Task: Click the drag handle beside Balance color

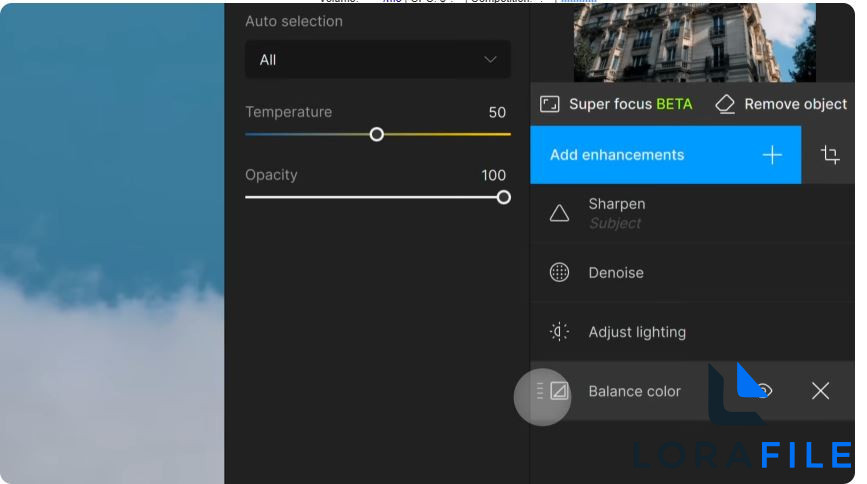Action: click(540, 391)
